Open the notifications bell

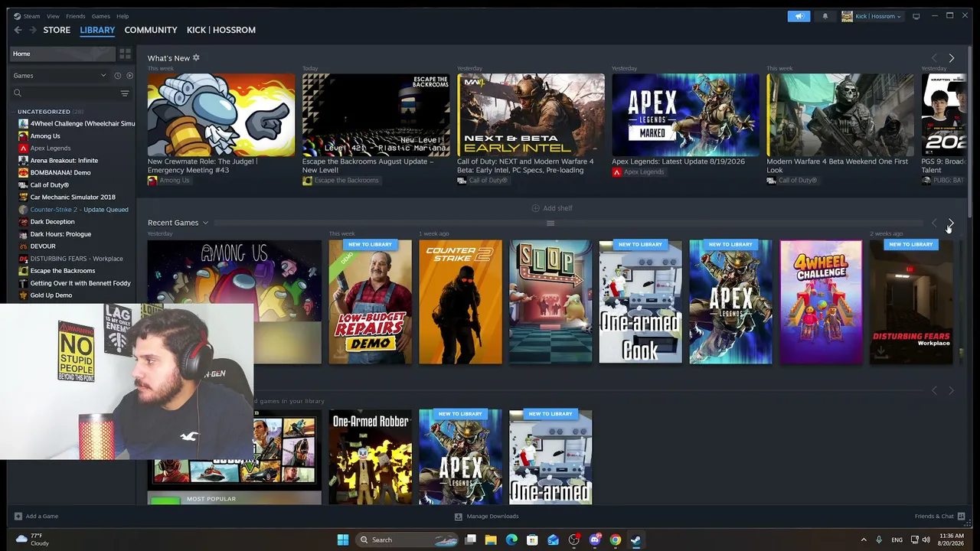pos(825,16)
